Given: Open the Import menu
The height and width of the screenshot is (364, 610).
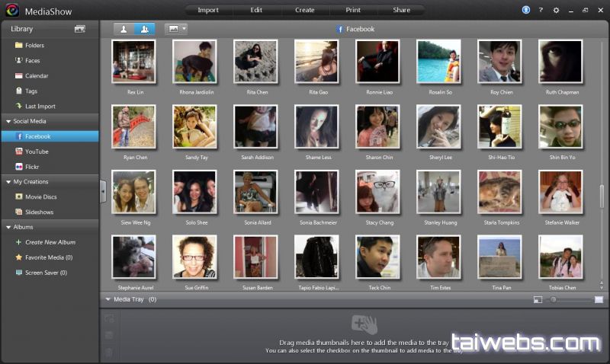Looking at the screenshot, I should pyautogui.click(x=207, y=10).
